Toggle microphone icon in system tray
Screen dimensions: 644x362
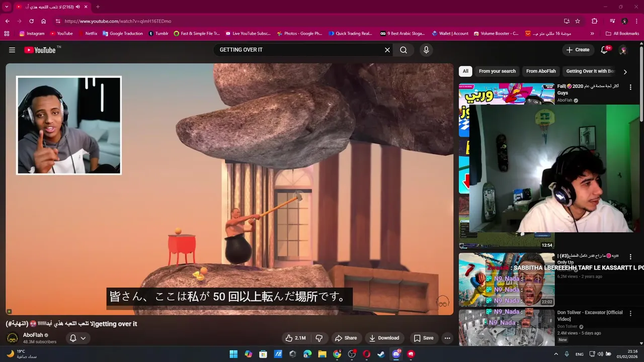pos(567,354)
